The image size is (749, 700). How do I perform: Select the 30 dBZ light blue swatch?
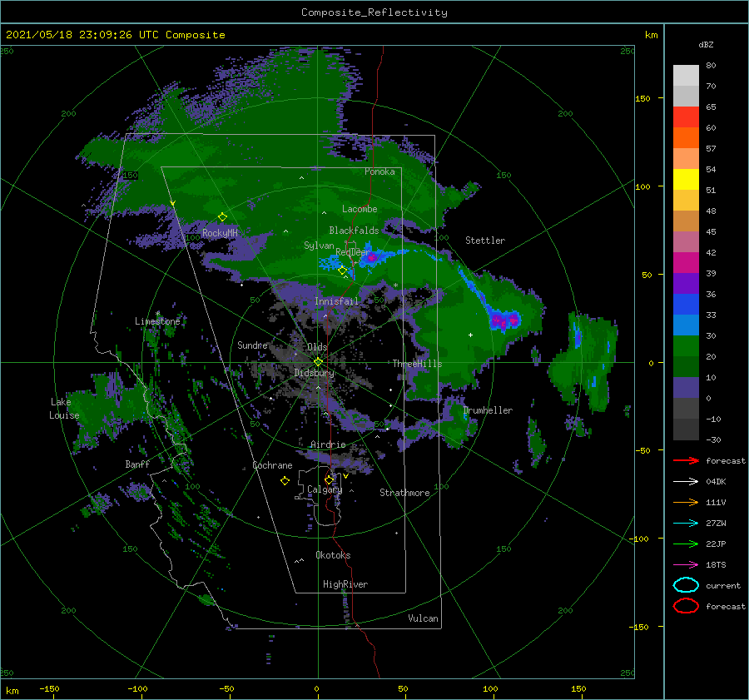(686, 325)
